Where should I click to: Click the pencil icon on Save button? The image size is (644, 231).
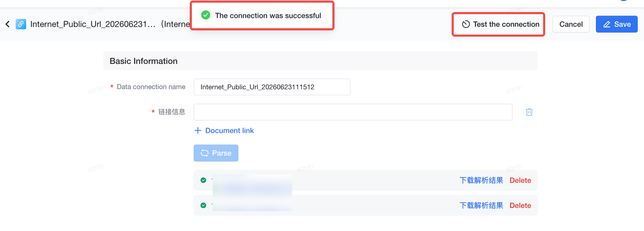pos(607,24)
